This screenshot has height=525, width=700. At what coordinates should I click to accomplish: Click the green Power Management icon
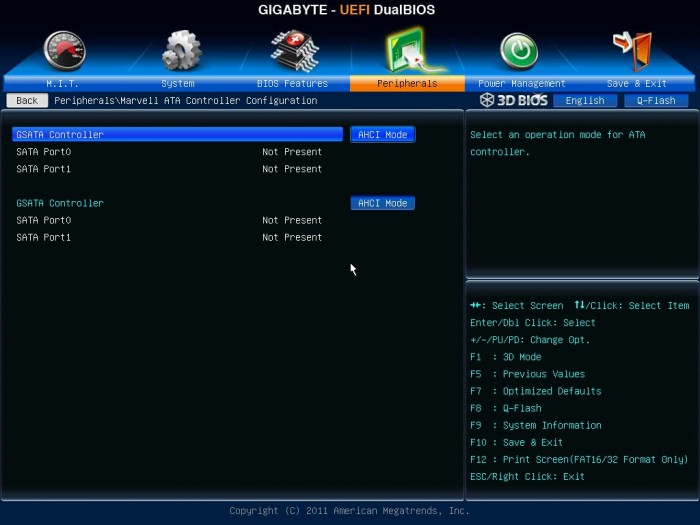pos(519,50)
